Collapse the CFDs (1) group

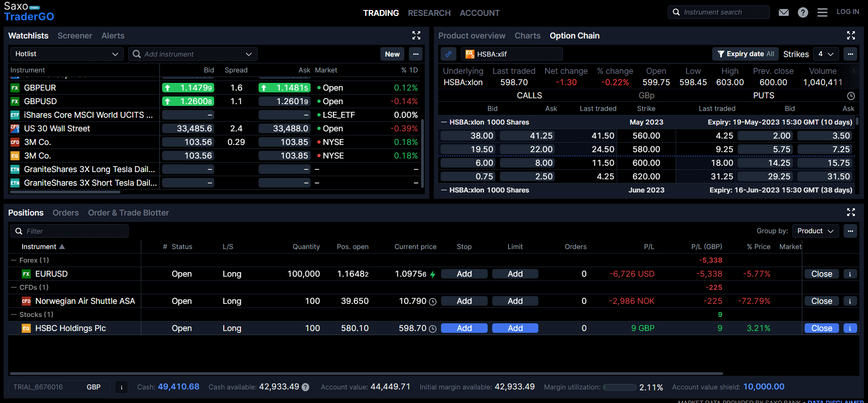pyautogui.click(x=14, y=288)
